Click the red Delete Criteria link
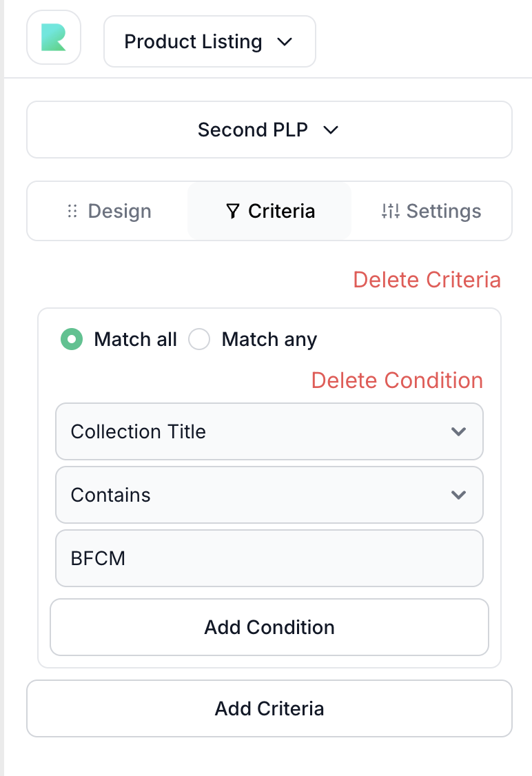The height and width of the screenshot is (776, 532). (x=427, y=280)
